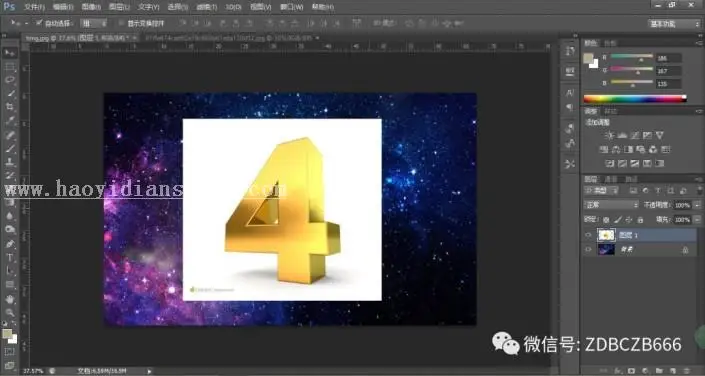The image size is (705, 376).
Task: Add a Levels adjustment
Action: click(622, 135)
